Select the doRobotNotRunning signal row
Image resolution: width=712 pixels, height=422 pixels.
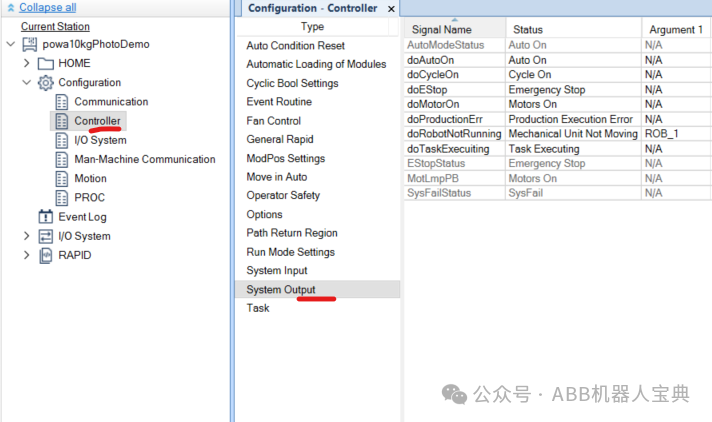(557, 134)
